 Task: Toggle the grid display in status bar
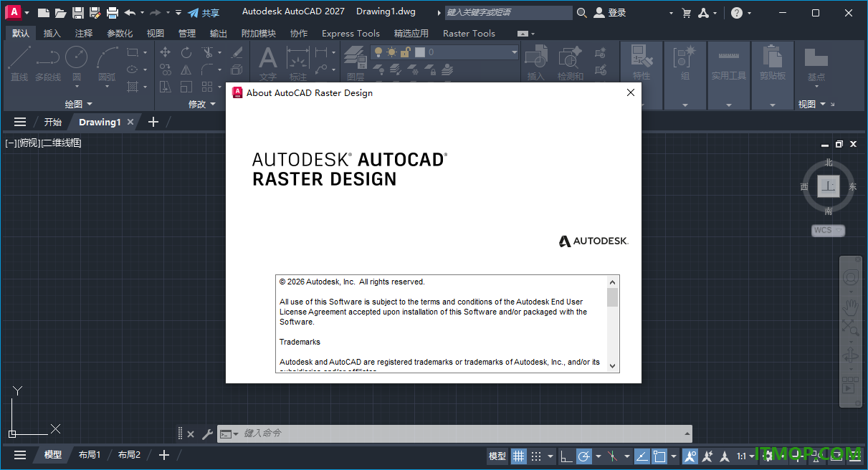point(518,456)
